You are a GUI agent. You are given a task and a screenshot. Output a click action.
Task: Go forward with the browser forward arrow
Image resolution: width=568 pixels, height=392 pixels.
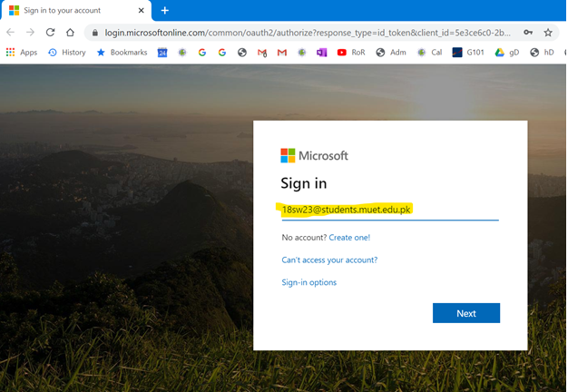(31, 33)
